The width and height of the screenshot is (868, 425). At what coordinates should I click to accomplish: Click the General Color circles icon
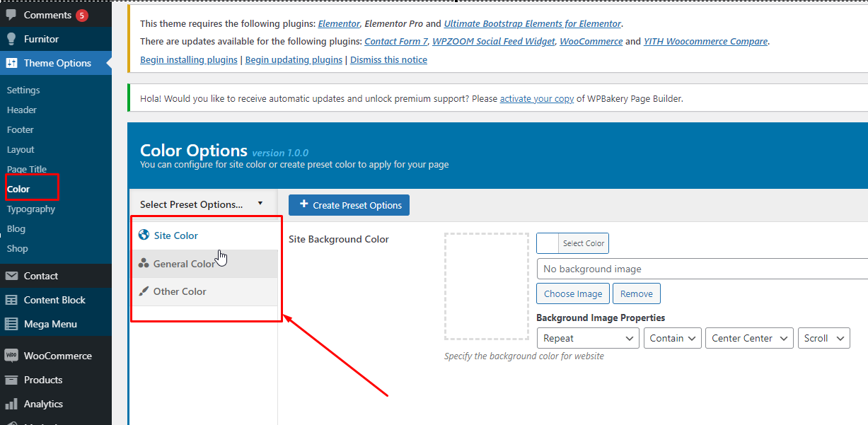pos(144,264)
